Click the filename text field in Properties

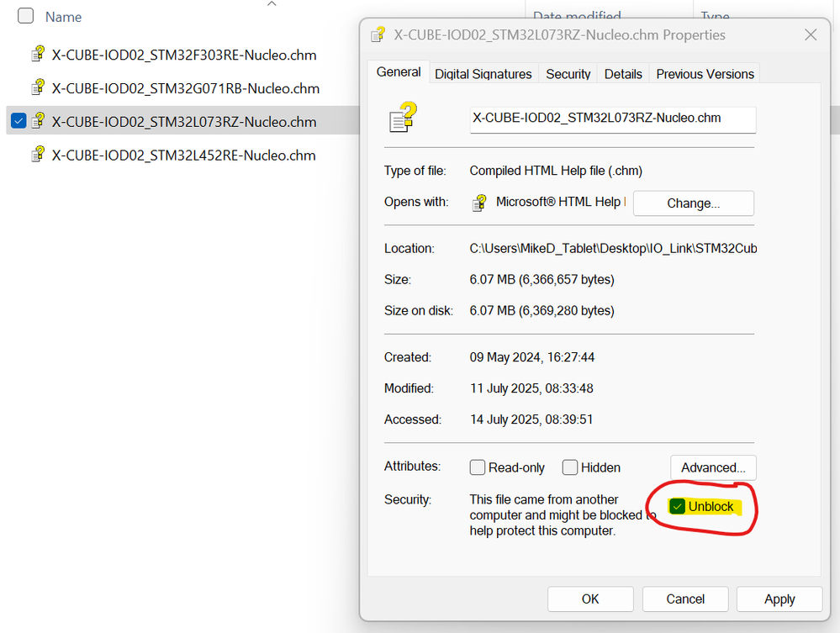click(x=613, y=119)
